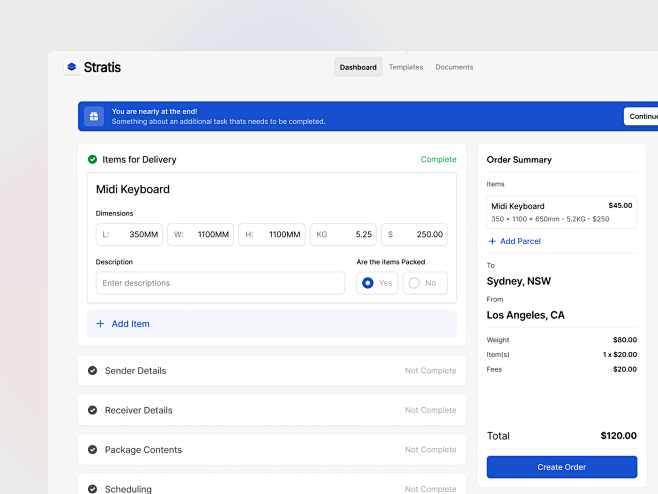
Task: Click the Package Contents check icon
Action: coord(92,450)
